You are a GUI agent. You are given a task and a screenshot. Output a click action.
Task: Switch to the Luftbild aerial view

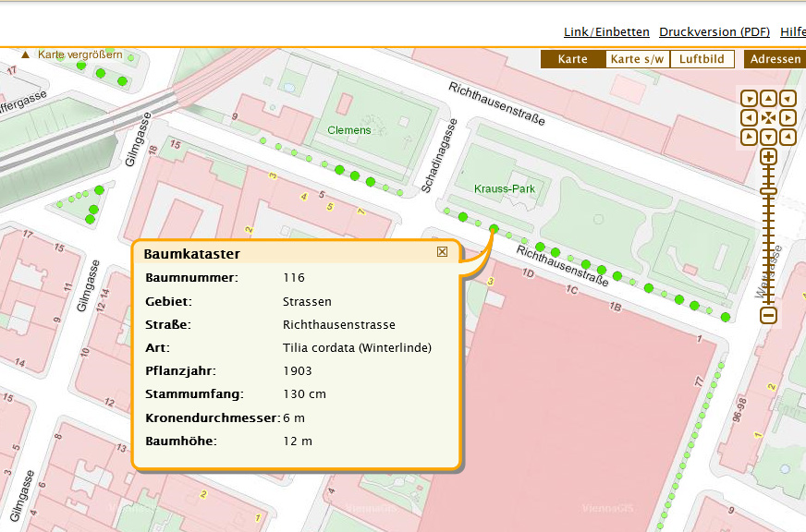point(702,59)
